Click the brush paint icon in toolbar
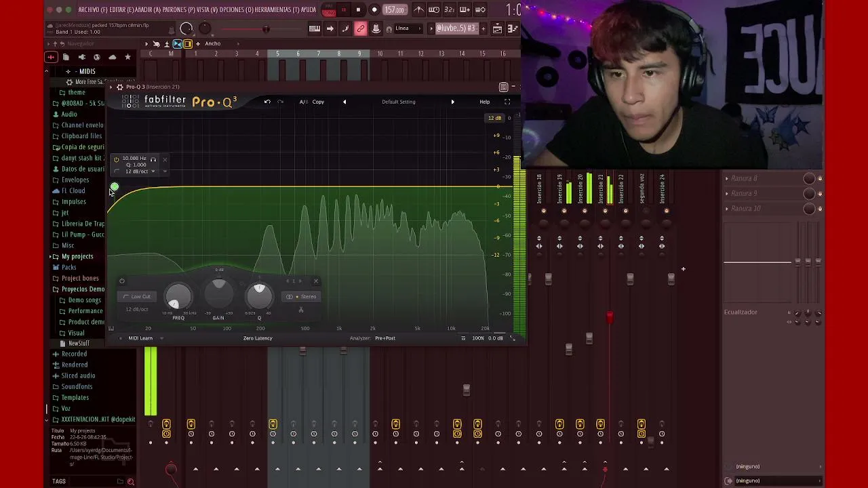This screenshot has width=868, height=488. click(x=345, y=28)
